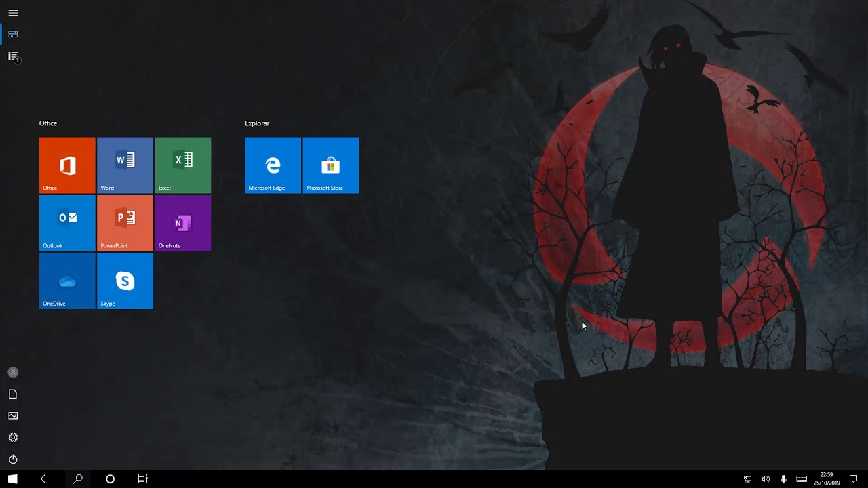Open the Microsoft Store tile
This screenshot has width=868, height=488.
point(331,165)
